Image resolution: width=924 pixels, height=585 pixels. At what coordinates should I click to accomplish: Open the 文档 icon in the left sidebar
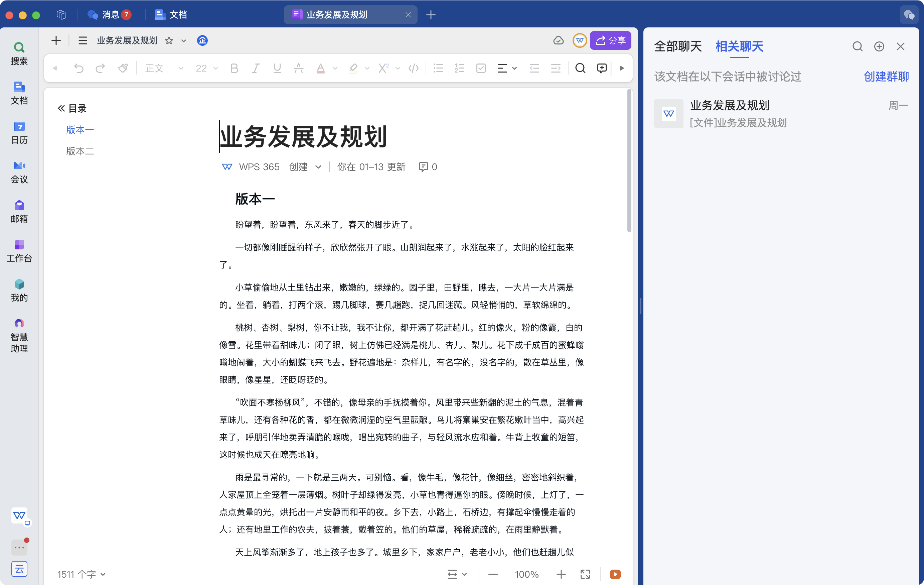pos(19,93)
